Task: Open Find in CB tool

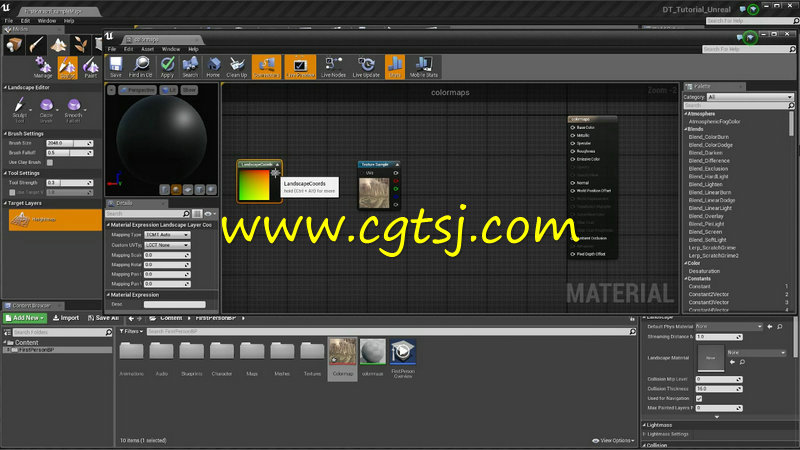Action: [x=140, y=67]
